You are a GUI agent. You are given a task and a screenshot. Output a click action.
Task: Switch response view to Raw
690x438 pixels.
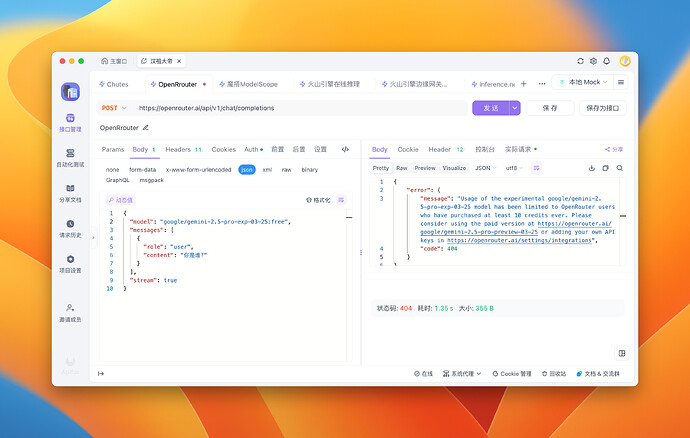click(x=401, y=168)
